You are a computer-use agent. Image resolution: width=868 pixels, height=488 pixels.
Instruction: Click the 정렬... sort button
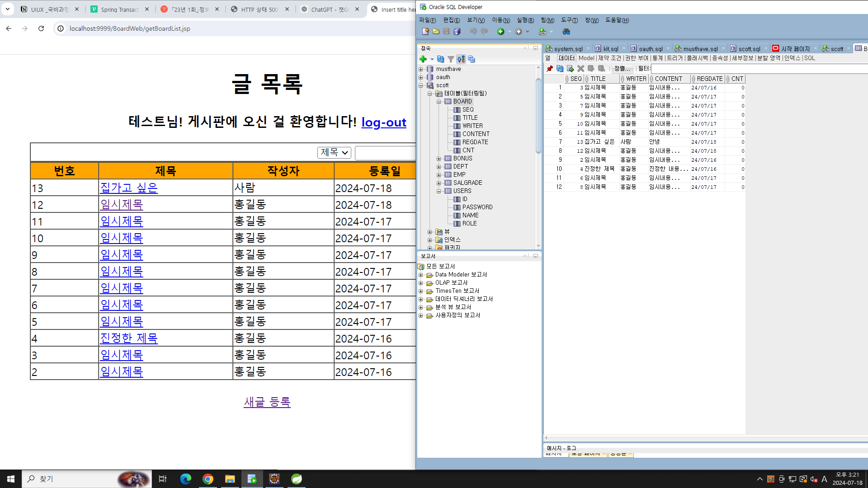coord(622,69)
